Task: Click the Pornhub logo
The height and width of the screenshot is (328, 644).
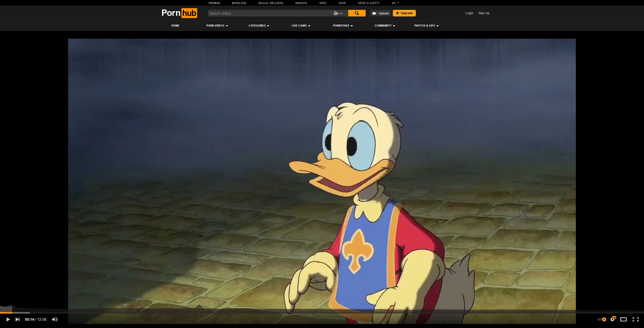Action: [x=179, y=13]
